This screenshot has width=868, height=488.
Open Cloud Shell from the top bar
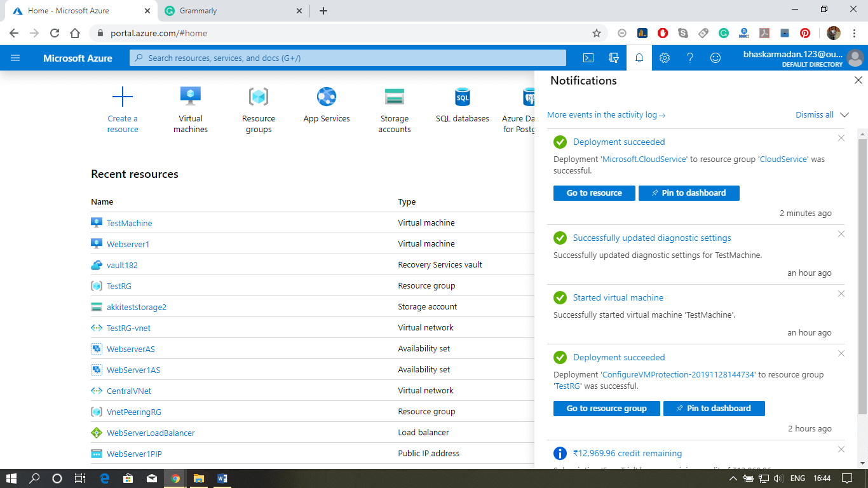click(588, 58)
